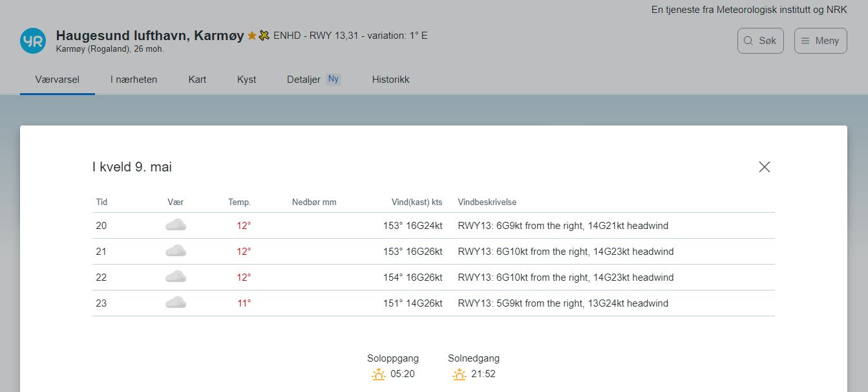Switch to the I nærheten tab
The height and width of the screenshot is (392, 868).
[134, 80]
